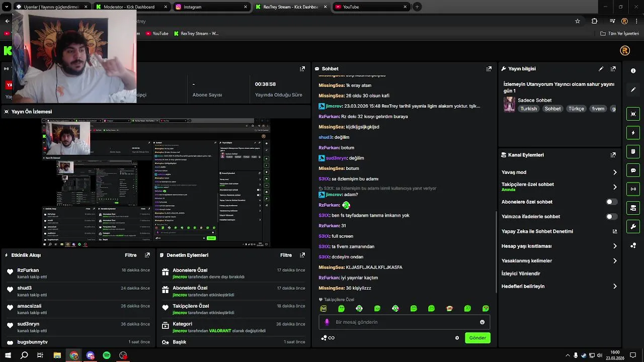Click İzleyici Yönlendir option
The image size is (644, 362).
tap(521, 274)
